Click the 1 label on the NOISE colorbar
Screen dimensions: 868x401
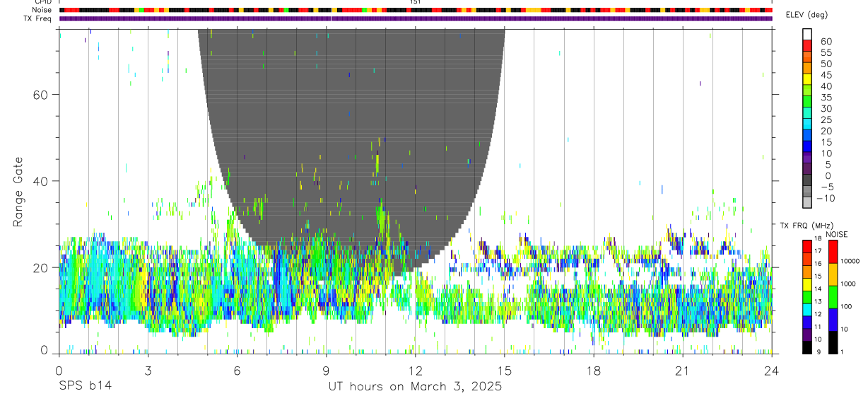coord(843,352)
